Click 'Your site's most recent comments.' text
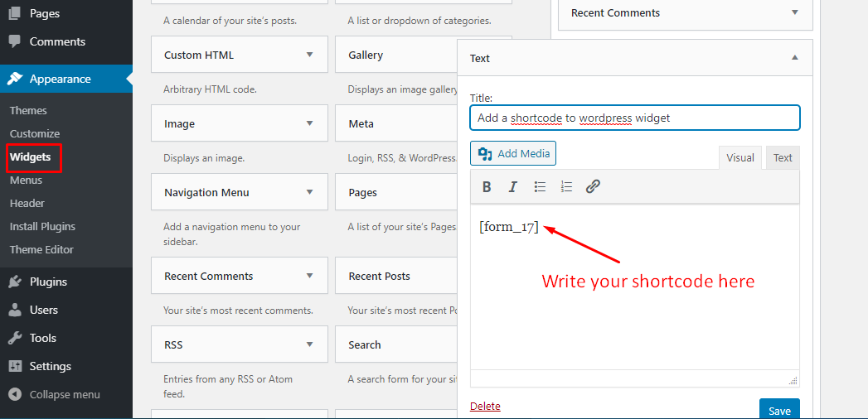Screen dimensions: 868x419 (238, 310)
